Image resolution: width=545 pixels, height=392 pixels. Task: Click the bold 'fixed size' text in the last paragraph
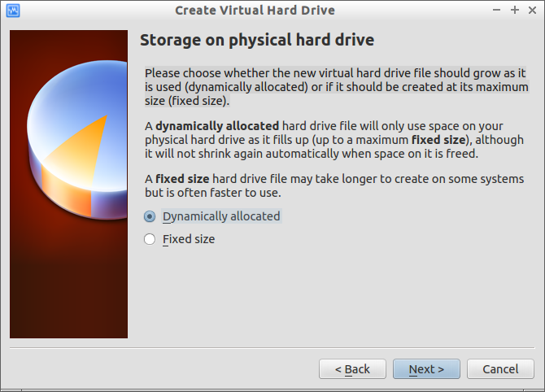pos(182,179)
